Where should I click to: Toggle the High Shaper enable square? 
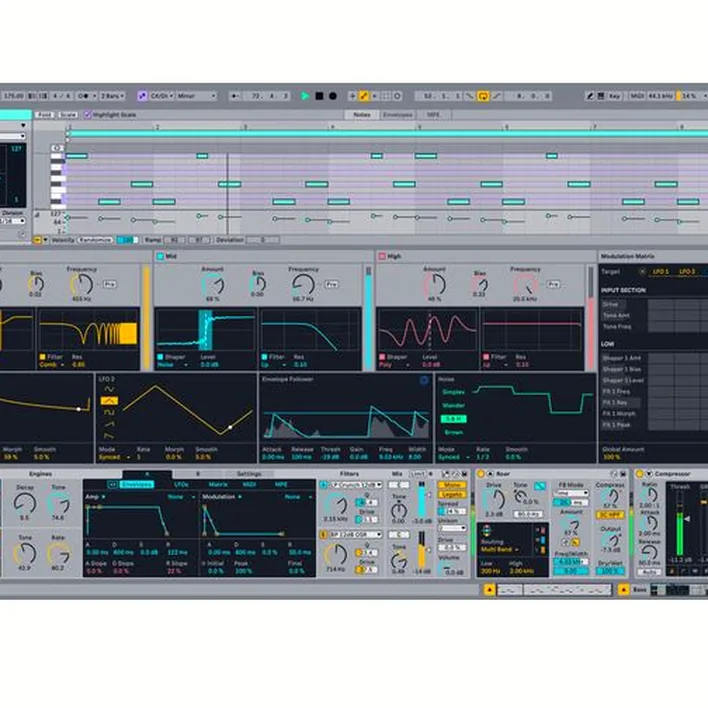click(382, 357)
